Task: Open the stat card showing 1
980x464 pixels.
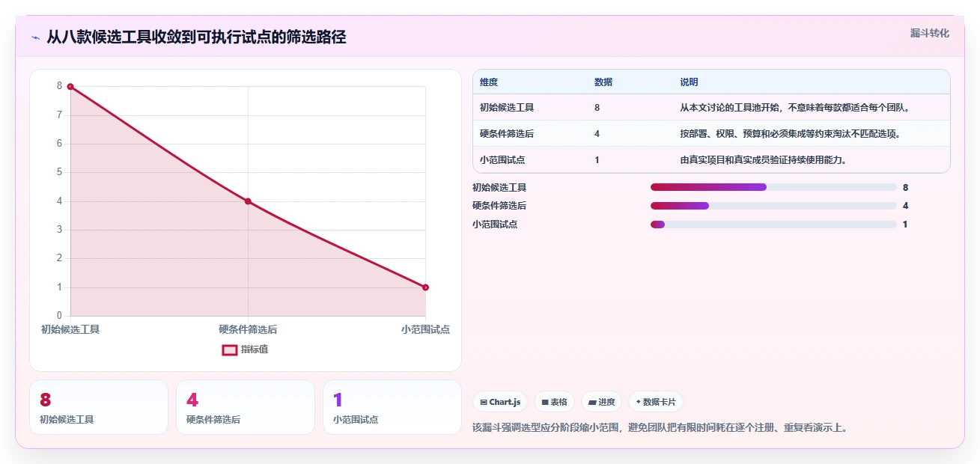Action: (392, 407)
